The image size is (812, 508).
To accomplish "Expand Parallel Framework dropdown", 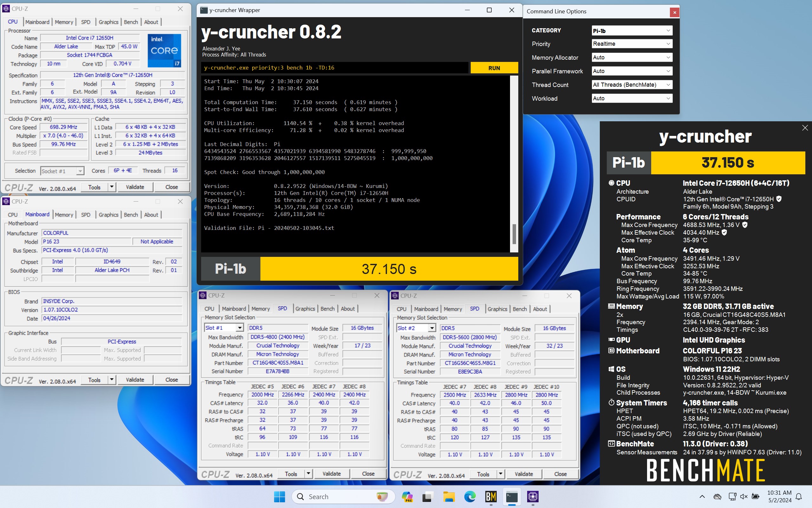I will (632, 71).
